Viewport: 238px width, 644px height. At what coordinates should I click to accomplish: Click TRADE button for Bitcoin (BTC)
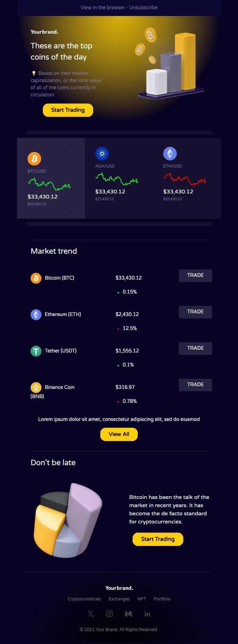click(195, 276)
